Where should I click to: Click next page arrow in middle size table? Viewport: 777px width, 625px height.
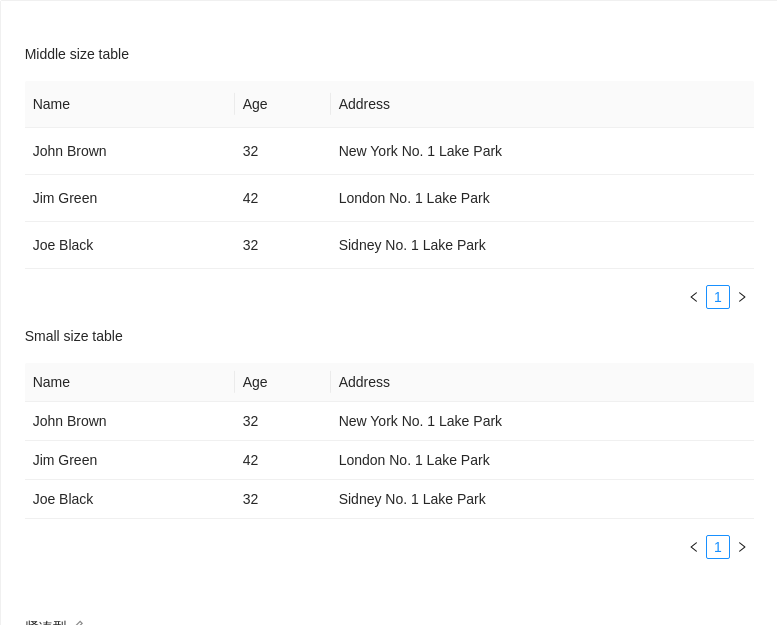pyautogui.click(x=742, y=297)
